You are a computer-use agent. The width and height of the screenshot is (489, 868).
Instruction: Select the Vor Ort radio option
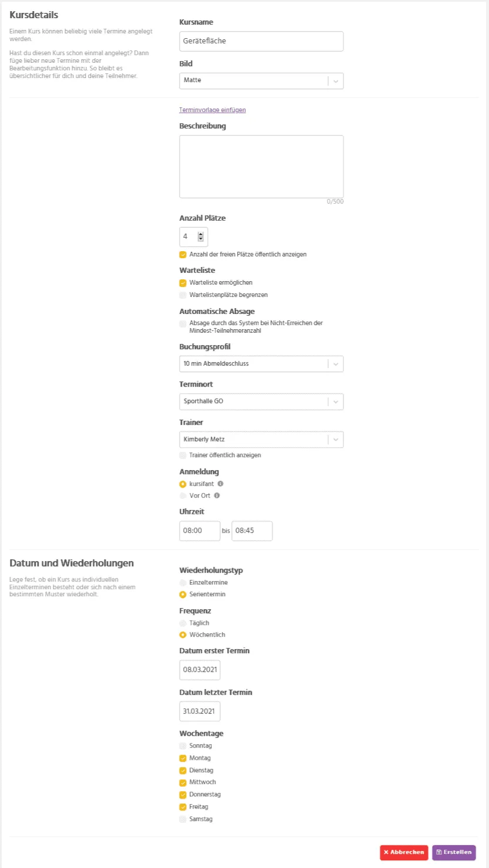[183, 496]
